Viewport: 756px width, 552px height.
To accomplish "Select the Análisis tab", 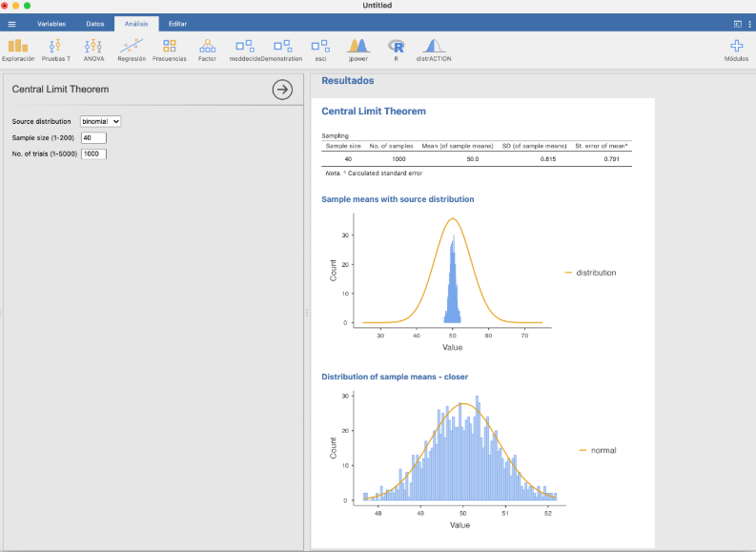I will click(x=136, y=24).
